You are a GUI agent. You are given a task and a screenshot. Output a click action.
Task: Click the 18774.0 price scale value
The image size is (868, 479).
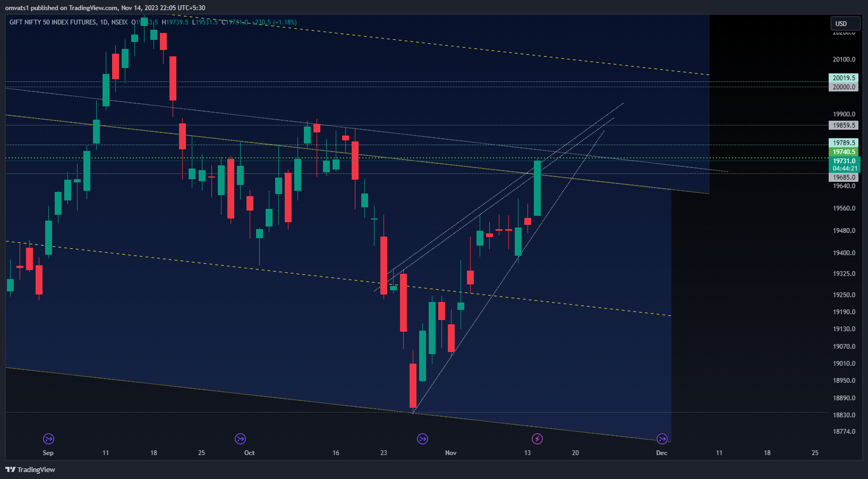tap(844, 432)
